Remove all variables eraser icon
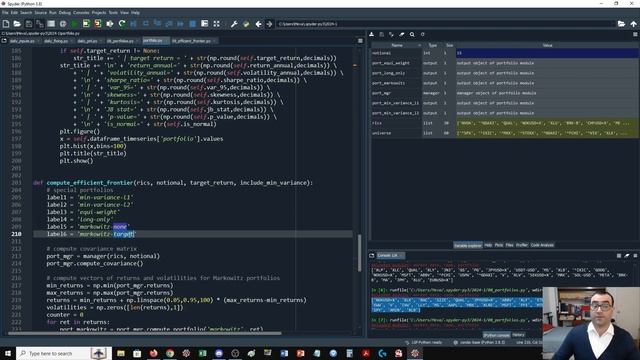 [x=402, y=35]
